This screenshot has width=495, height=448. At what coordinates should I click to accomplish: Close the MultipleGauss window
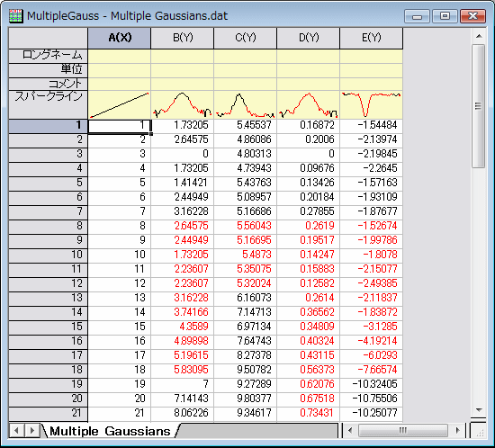(472, 16)
